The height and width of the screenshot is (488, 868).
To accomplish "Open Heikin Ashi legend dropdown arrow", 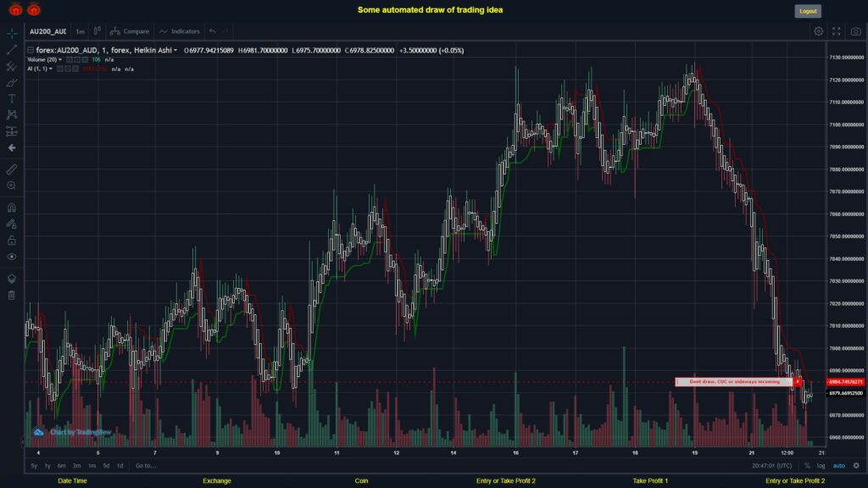I will [175, 50].
